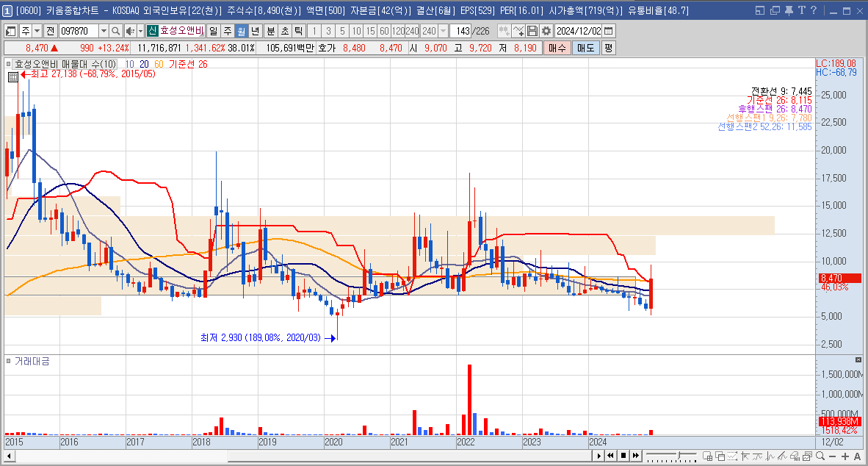The height and width of the screenshot is (466, 868).
Task: Choose the 3 interval button
Action: pos(328,31)
